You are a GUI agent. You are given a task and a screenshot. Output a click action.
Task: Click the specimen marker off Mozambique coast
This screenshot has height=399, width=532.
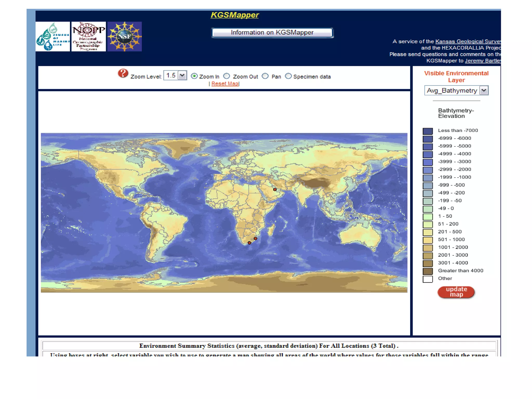tap(255, 238)
